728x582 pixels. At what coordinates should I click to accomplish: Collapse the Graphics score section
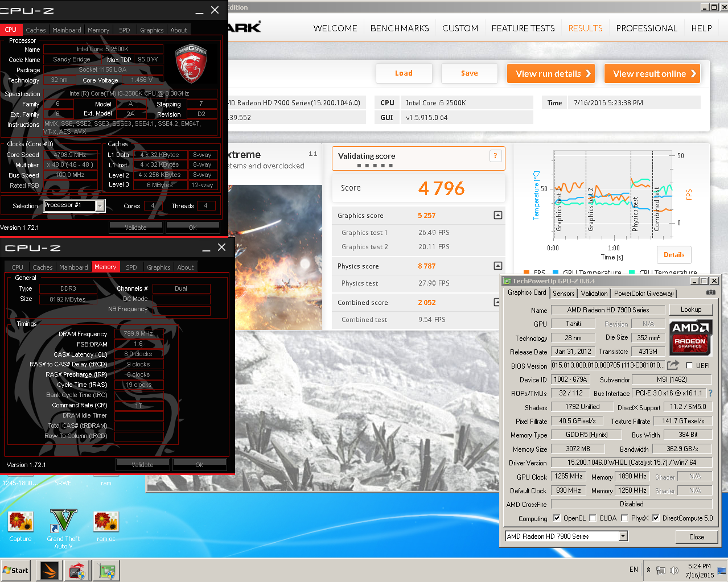(x=498, y=215)
